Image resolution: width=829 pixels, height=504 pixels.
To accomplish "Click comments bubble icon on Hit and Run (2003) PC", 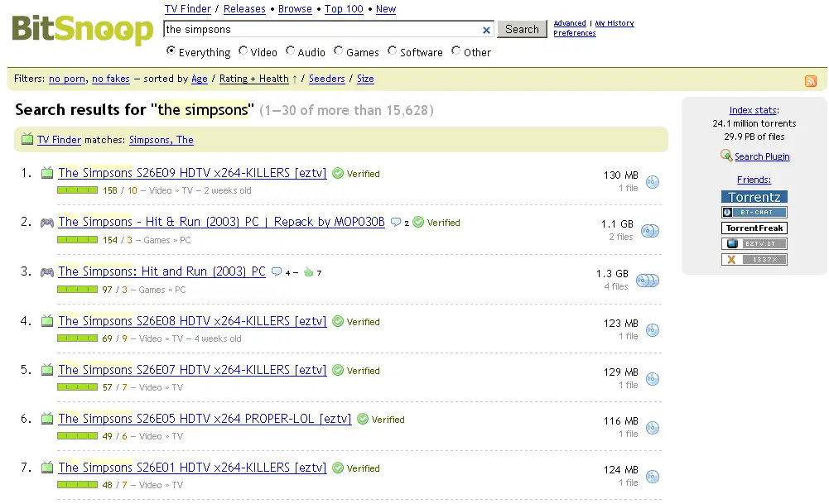I will pyautogui.click(x=277, y=271).
